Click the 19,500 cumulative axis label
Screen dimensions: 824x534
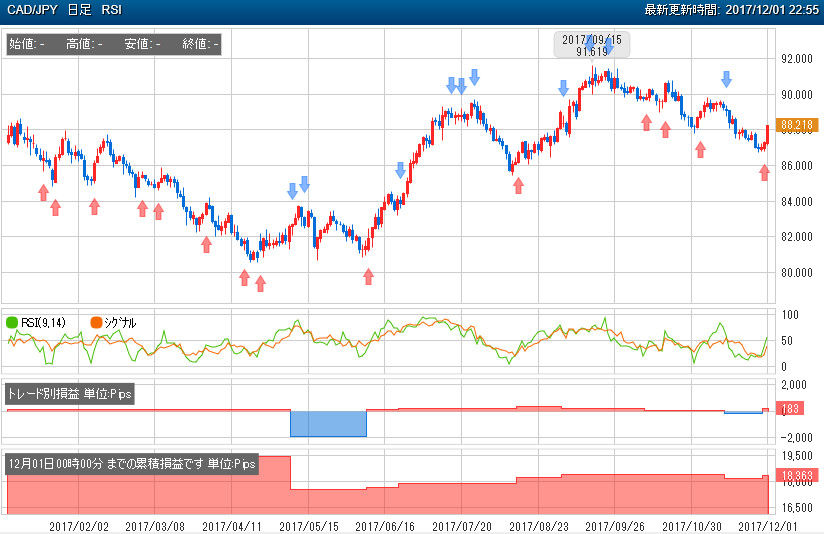pyautogui.click(x=797, y=456)
